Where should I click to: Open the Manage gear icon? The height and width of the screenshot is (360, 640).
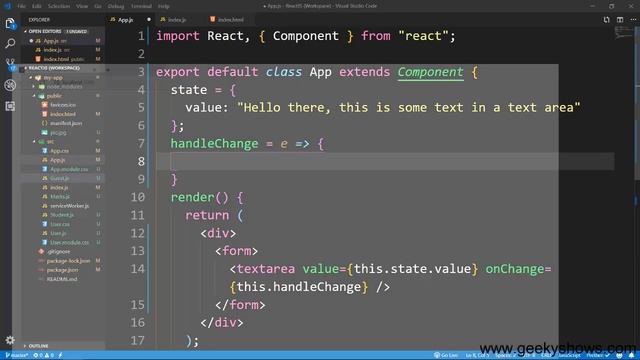10,340
